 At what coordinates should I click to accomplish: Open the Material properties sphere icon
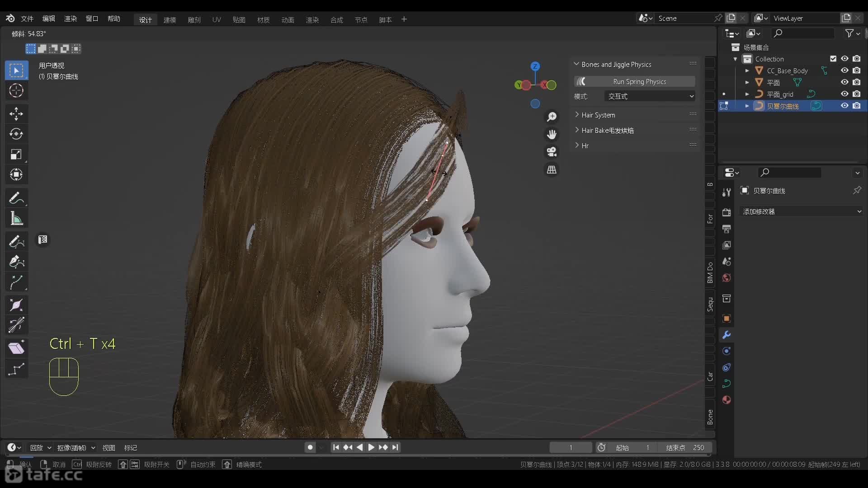[726, 400]
